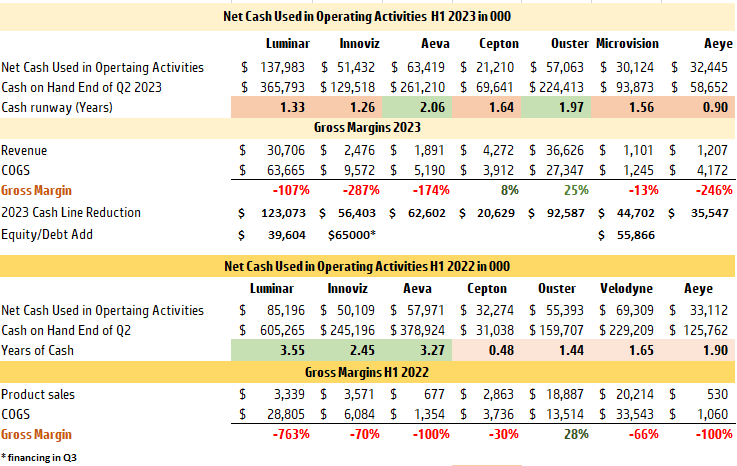Select the gross margin cell -287%

point(361,190)
